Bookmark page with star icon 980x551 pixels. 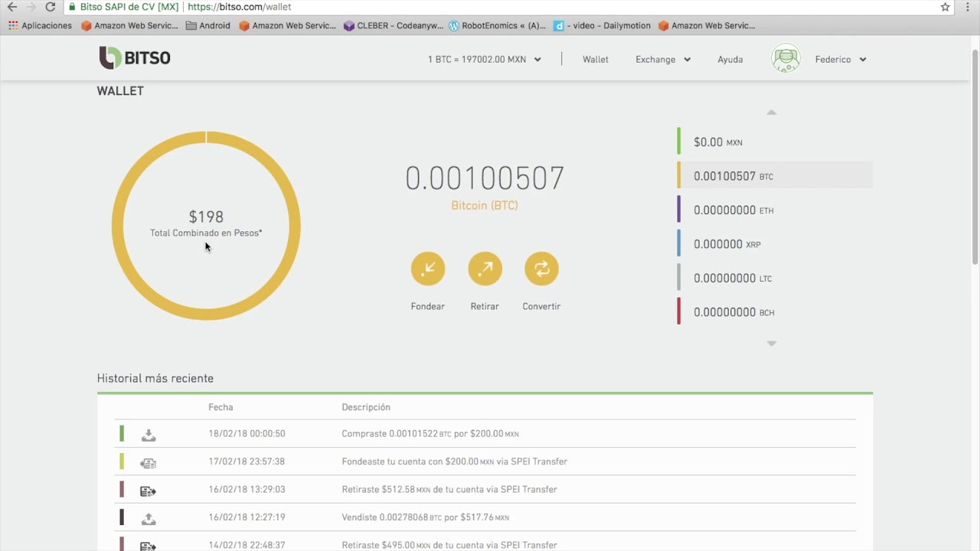click(x=946, y=7)
